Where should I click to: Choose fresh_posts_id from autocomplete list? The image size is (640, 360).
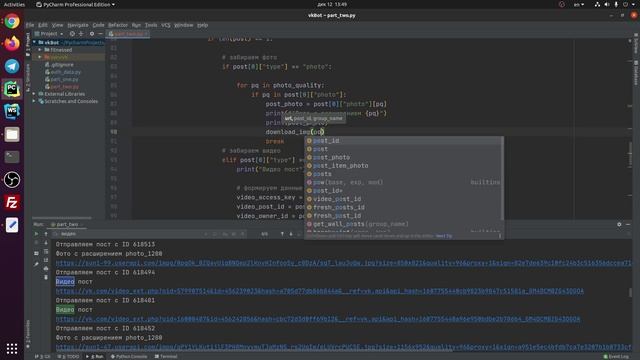(404, 207)
